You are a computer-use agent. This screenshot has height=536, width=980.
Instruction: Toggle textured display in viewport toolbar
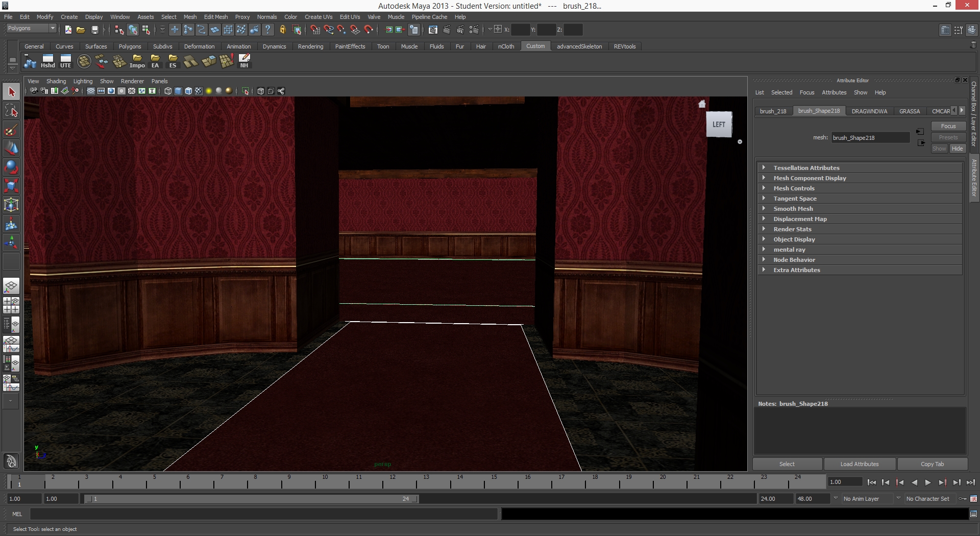coord(199,91)
